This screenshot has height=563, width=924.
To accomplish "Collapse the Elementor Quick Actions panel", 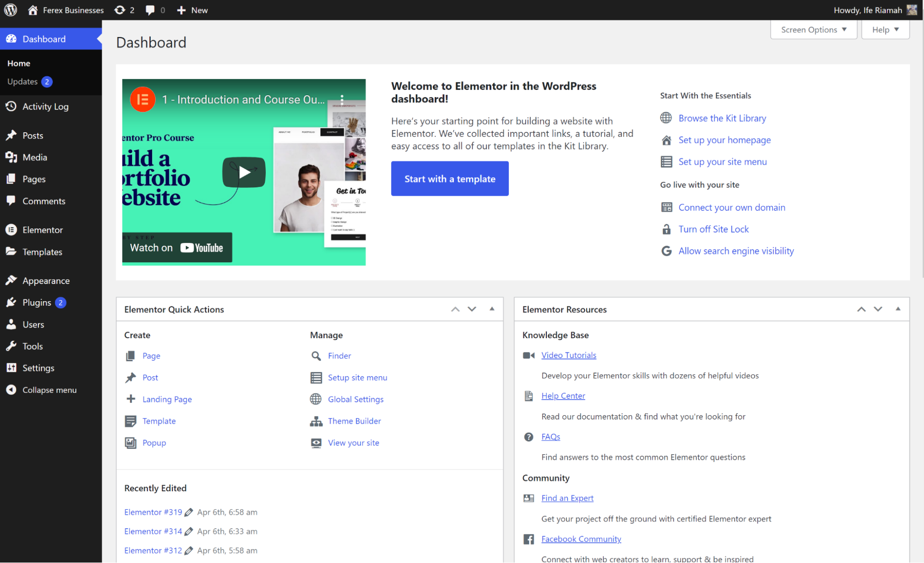I will pos(492,309).
